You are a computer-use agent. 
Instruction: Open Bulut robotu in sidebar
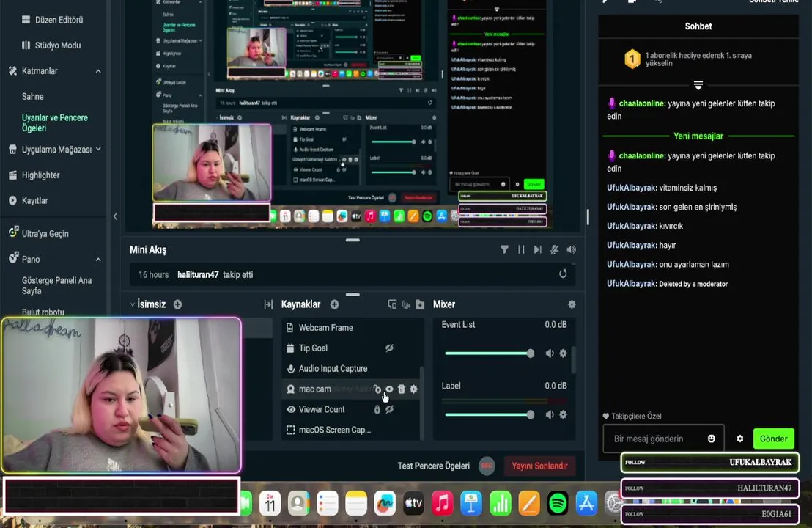[43, 312]
